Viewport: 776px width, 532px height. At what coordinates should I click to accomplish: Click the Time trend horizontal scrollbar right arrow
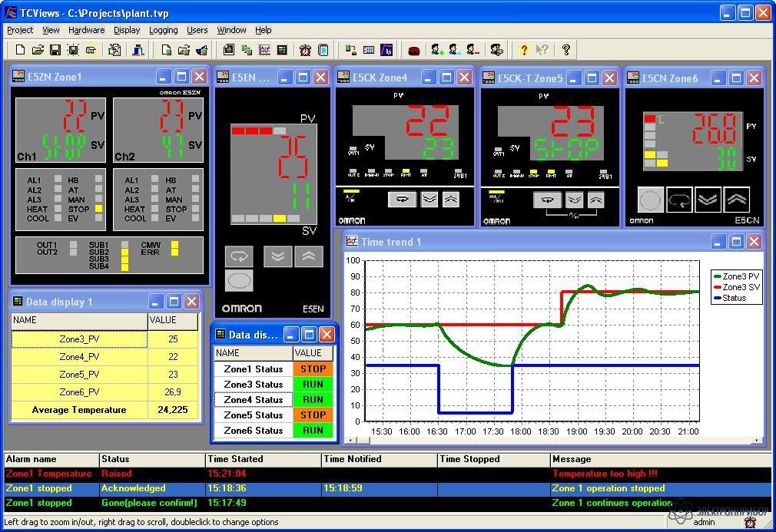tap(757, 441)
